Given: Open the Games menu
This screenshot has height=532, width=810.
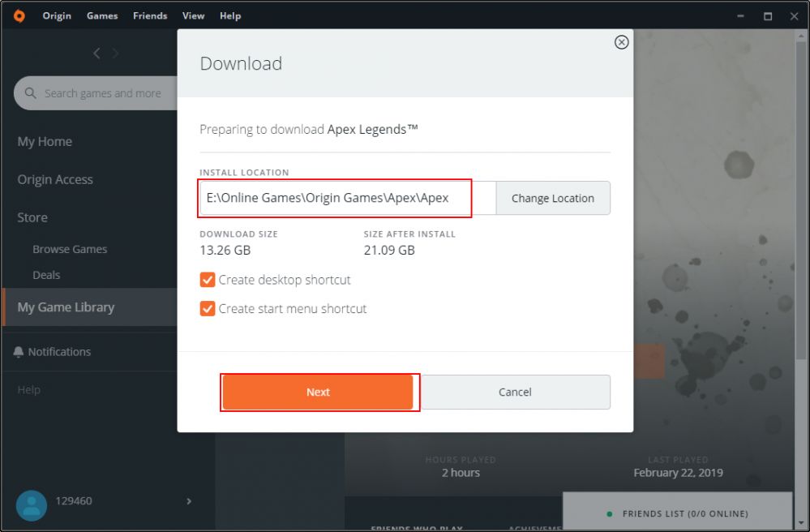Looking at the screenshot, I should (x=102, y=16).
